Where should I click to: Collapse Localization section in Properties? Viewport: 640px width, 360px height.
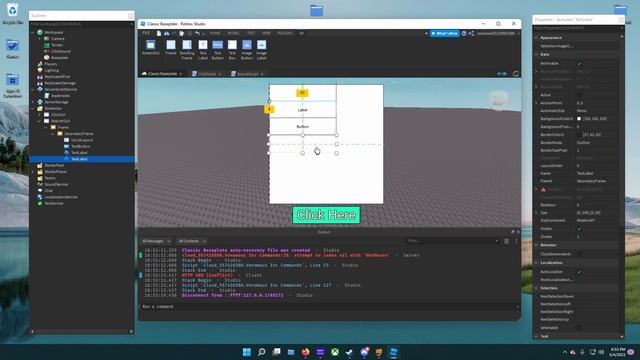536,262
